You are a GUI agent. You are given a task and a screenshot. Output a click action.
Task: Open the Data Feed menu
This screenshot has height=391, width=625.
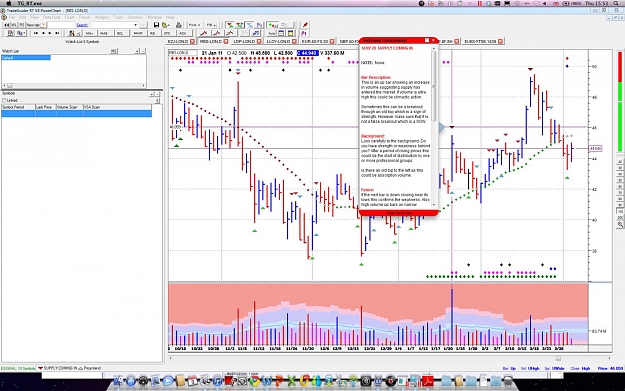(51, 18)
